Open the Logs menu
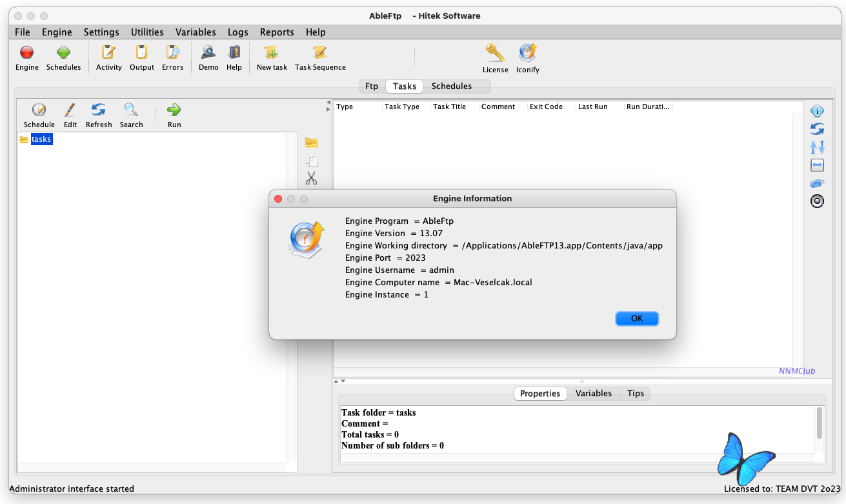The width and height of the screenshot is (846, 504). pyautogui.click(x=238, y=32)
